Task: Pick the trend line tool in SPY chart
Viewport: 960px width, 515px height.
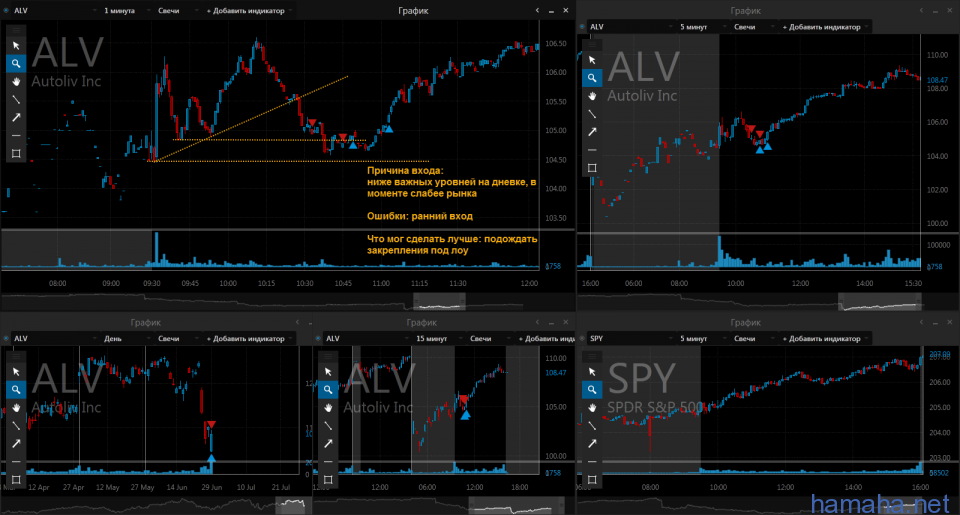Action: pos(591,426)
